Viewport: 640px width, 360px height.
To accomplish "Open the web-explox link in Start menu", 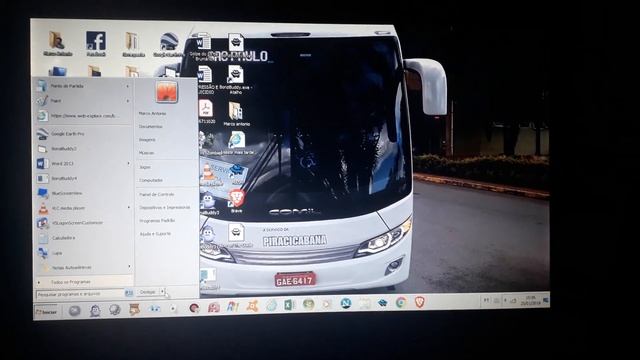I will tap(83, 116).
